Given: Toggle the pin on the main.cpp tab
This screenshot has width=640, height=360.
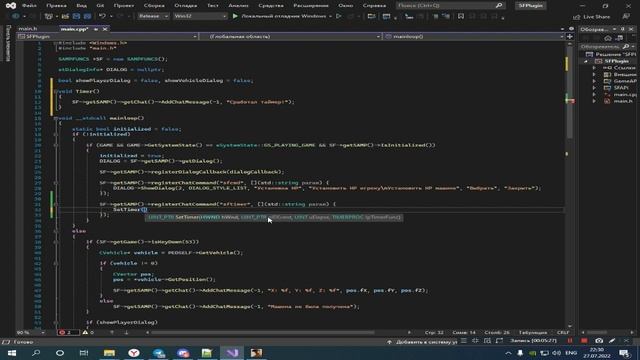Looking at the screenshot, I should coord(96,29).
